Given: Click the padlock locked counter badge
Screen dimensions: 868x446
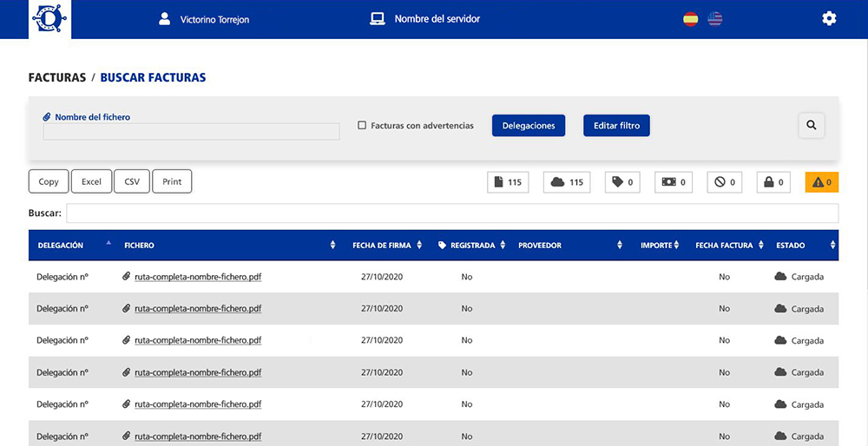Looking at the screenshot, I should tap(773, 182).
